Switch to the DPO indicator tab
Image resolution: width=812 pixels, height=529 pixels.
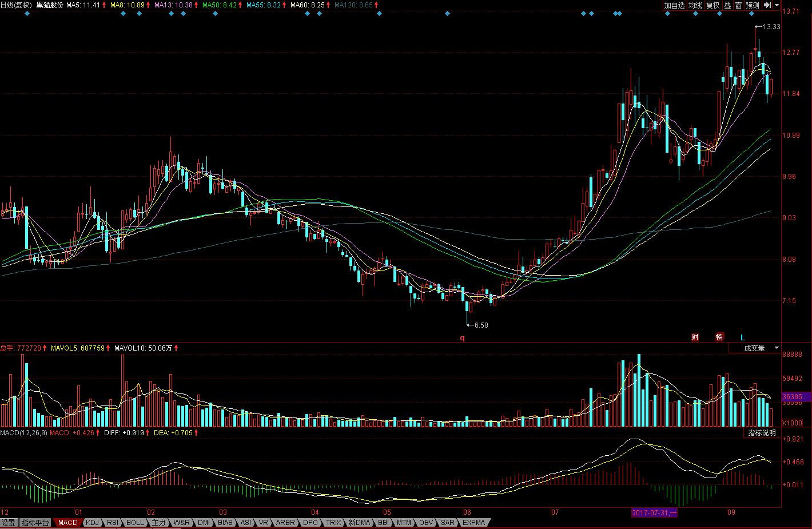(x=311, y=523)
